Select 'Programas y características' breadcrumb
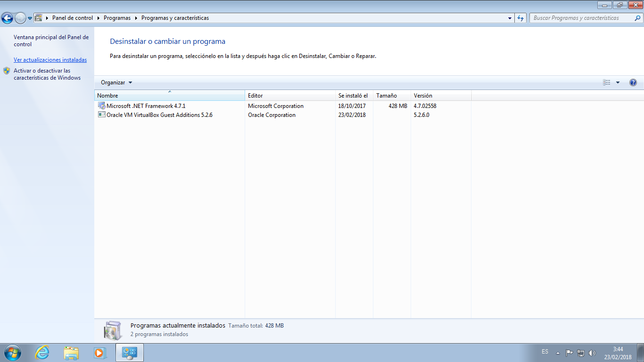Screen dimensions: 644x362 pyautogui.click(x=175, y=18)
